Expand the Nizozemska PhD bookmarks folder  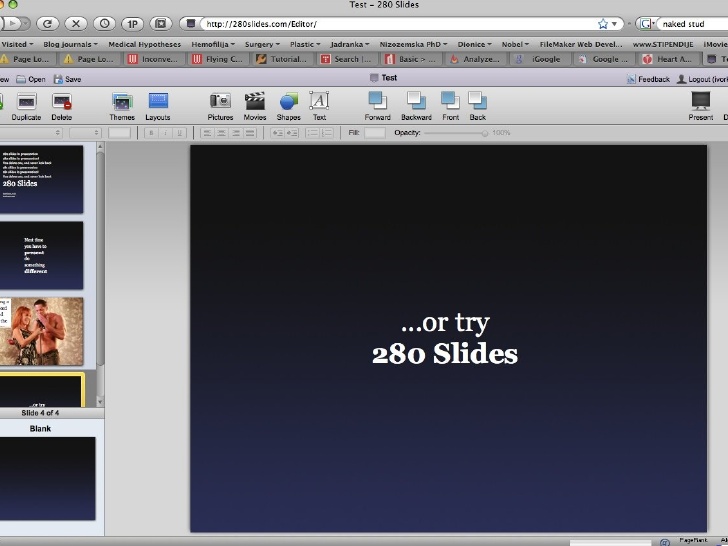413,44
